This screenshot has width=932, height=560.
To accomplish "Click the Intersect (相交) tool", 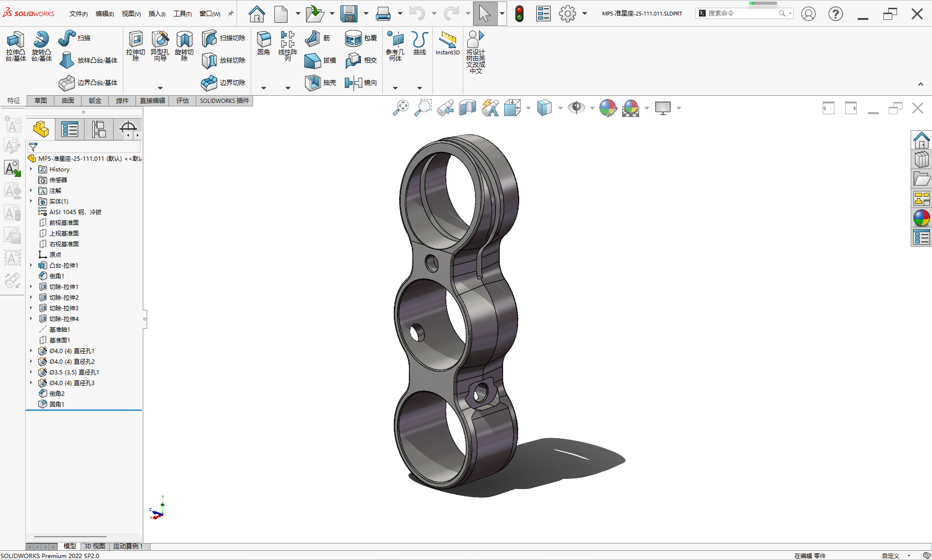I will (361, 60).
